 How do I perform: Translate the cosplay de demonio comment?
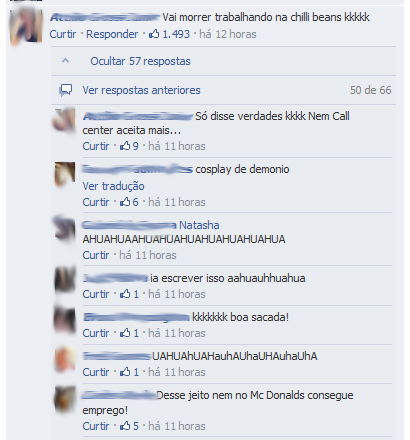[x=113, y=186]
